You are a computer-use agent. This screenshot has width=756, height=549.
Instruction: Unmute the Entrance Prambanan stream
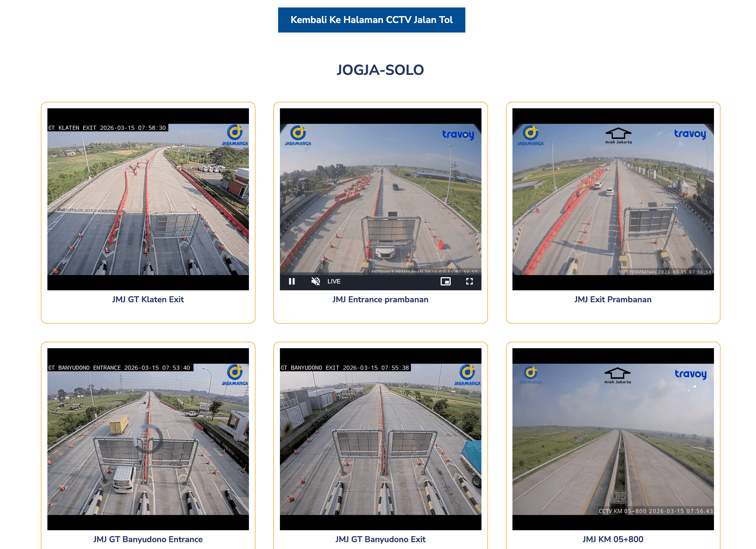pos(315,281)
